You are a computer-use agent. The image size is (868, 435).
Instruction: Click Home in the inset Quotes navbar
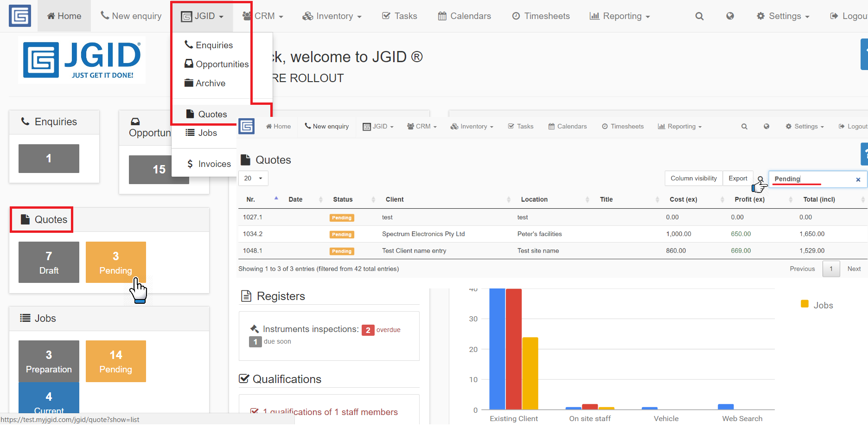coord(278,126)
